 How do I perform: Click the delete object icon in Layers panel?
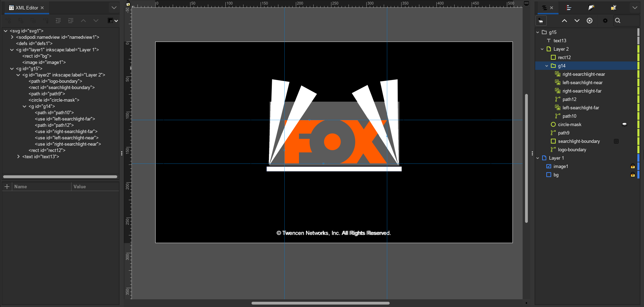point(590,21)
